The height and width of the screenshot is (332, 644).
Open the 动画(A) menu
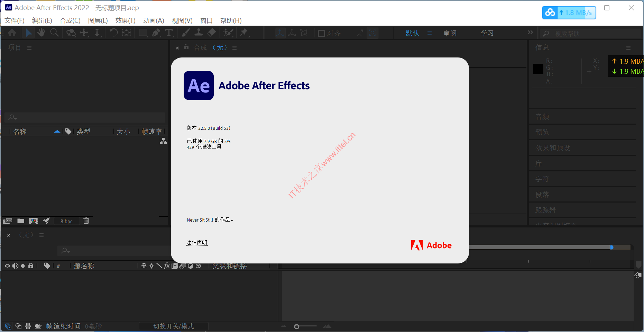pyautogui.click(x=154, y=20)
